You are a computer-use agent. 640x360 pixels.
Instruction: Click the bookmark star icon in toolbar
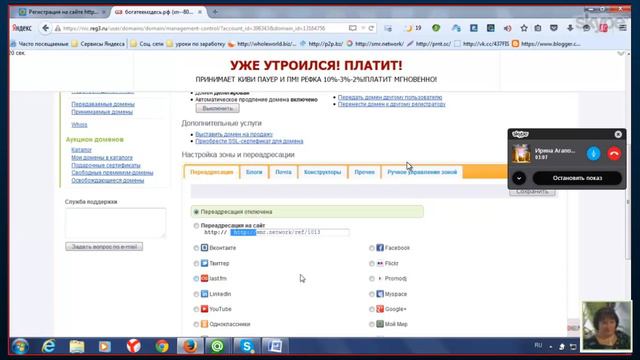(524, 28)
